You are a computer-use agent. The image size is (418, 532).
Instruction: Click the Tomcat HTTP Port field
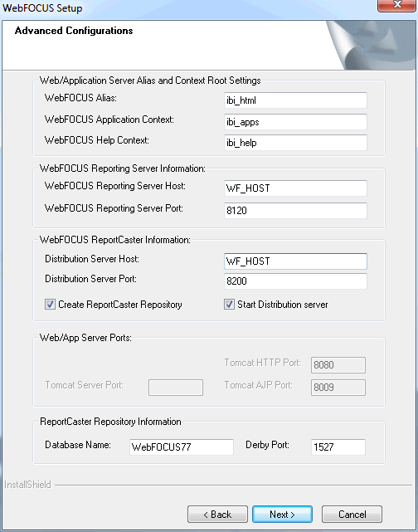tap(338, 364)
